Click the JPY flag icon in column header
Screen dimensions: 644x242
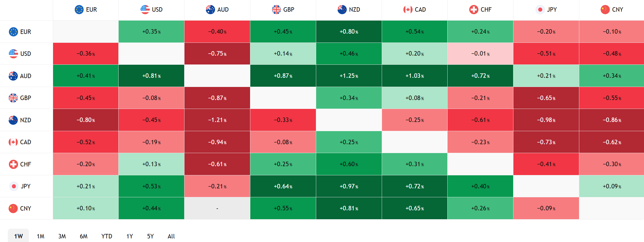point(540,10)
